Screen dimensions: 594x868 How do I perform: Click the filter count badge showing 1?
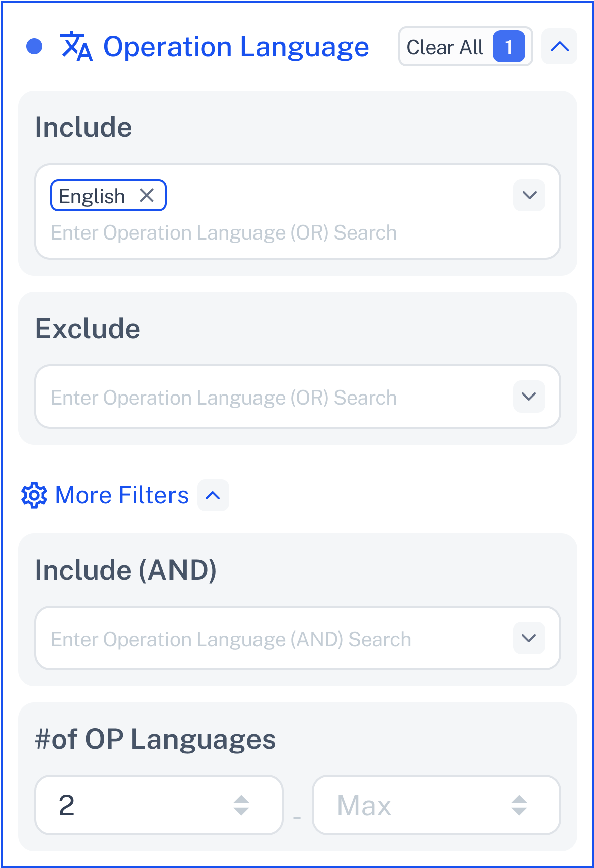(x=509, y=47)
